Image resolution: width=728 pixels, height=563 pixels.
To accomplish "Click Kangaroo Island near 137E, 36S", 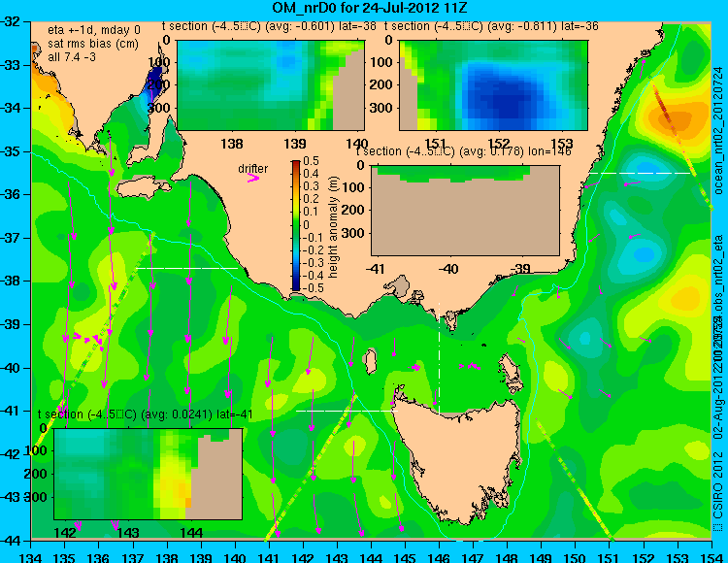I will [x=143, y=189].
